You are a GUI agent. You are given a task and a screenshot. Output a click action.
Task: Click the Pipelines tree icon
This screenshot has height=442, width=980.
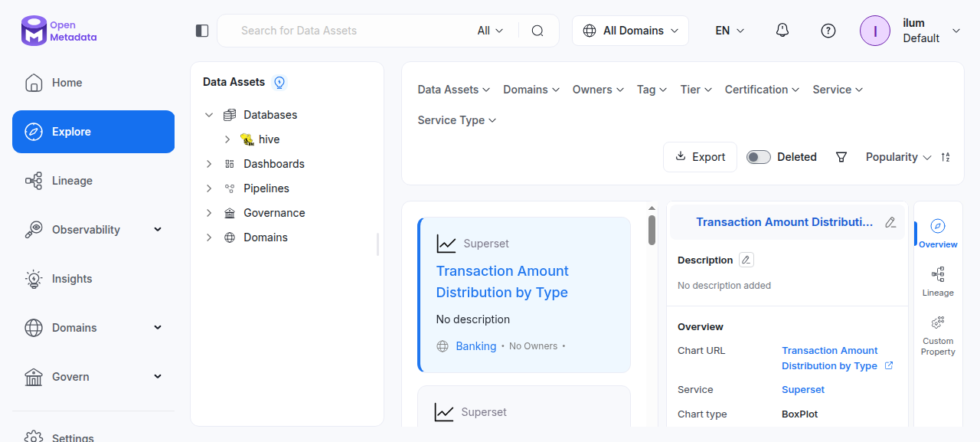click(x=230, y=188)
